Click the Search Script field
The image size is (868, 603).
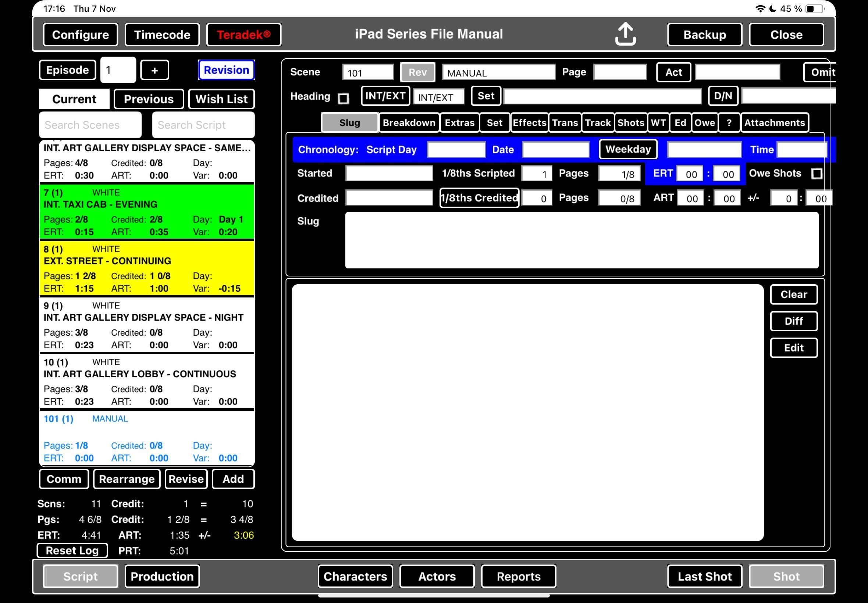tap(203, 125)
